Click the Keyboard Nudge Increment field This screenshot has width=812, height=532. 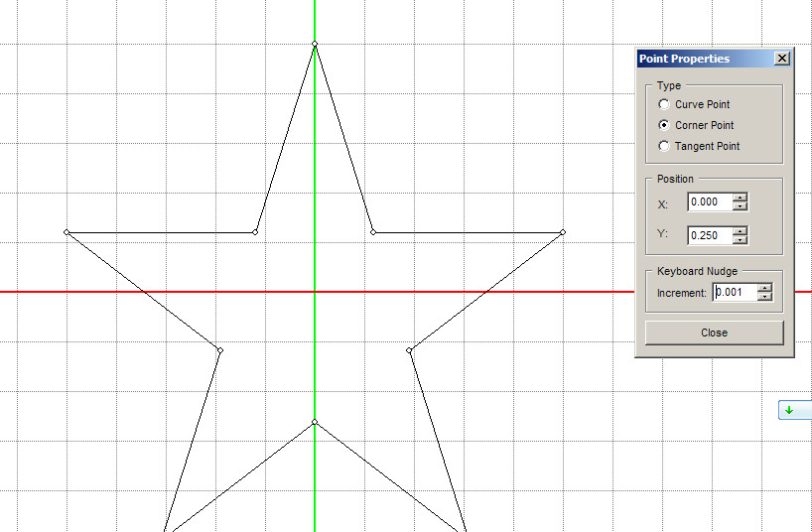click(x=735, y=292)
